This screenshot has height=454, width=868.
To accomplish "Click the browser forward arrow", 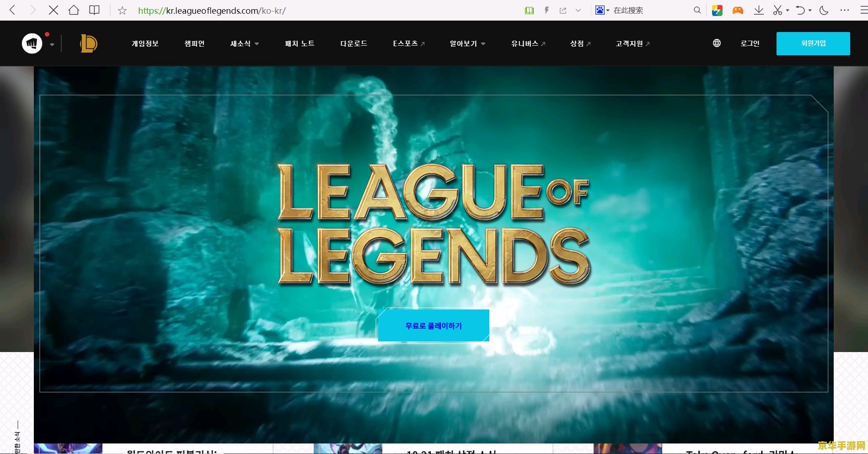I will click(32, 10).
